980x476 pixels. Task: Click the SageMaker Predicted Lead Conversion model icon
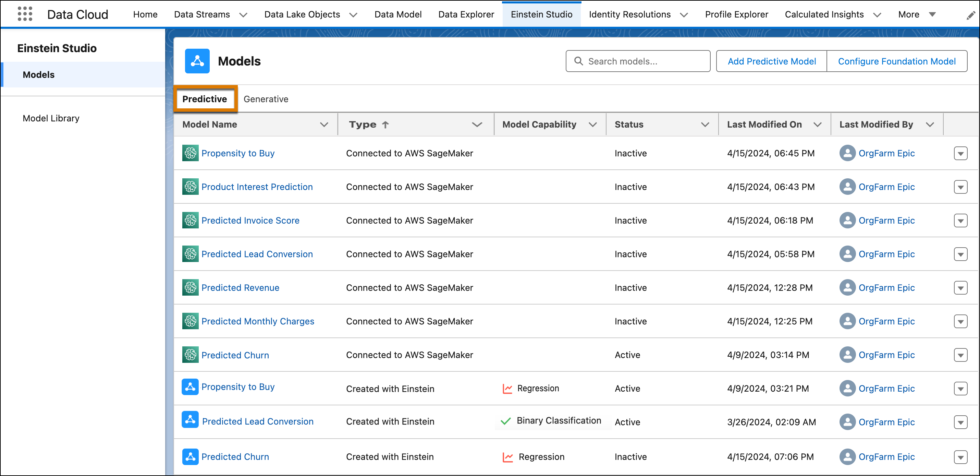point(190,254)
